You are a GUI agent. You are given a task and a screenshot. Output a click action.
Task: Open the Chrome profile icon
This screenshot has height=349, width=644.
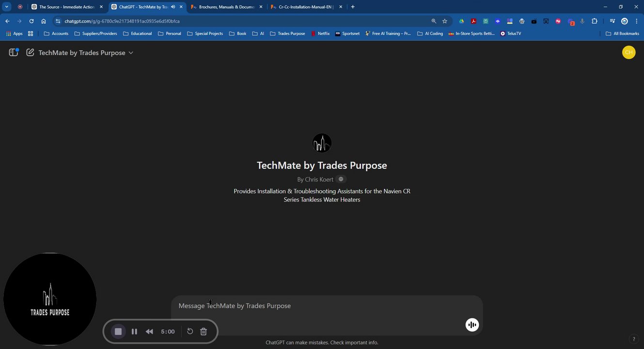[625, 21]
